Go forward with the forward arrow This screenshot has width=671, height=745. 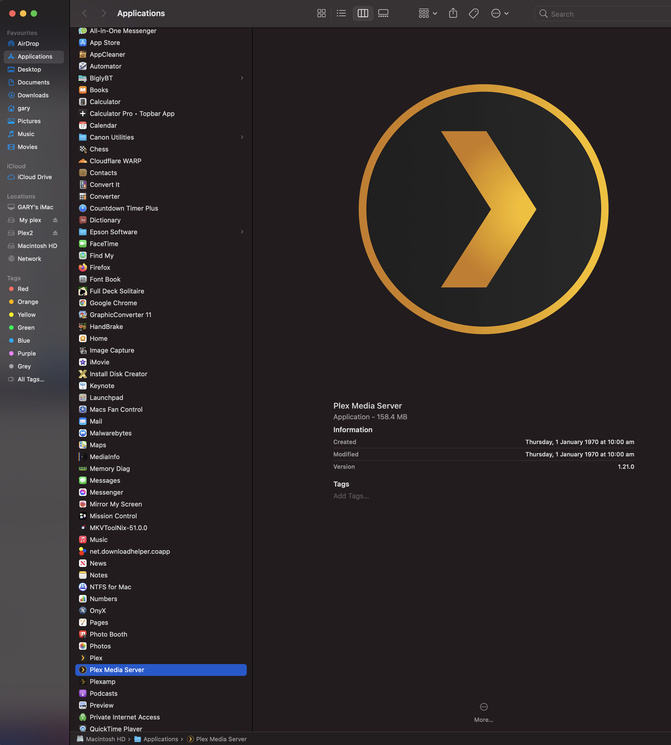pyautogui.click(x=103, y=13)
